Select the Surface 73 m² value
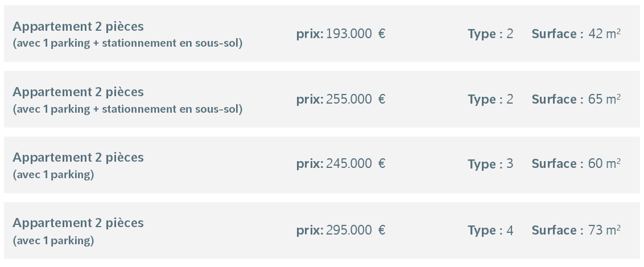 604,230
